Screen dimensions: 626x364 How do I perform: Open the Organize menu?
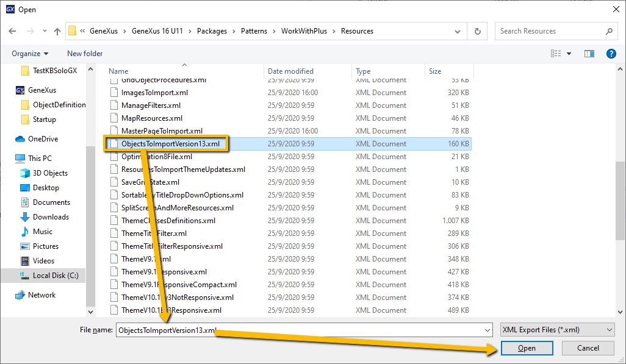pos(30,54)
